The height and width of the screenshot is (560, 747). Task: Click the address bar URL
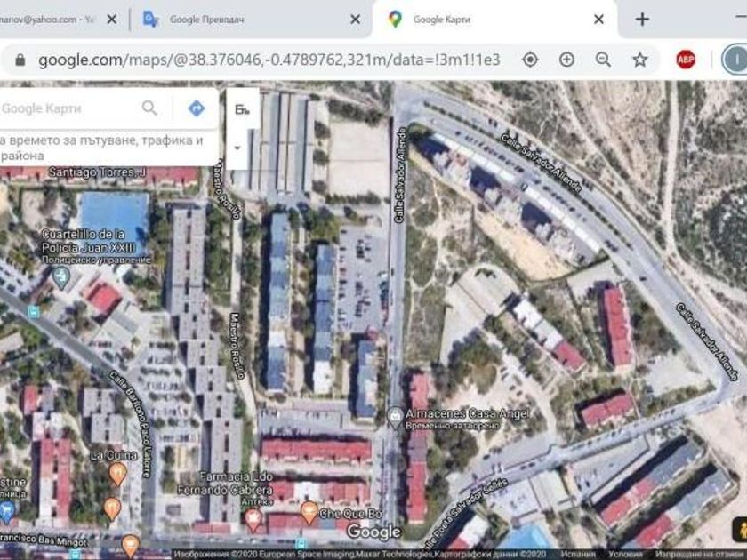click(269, 60)
